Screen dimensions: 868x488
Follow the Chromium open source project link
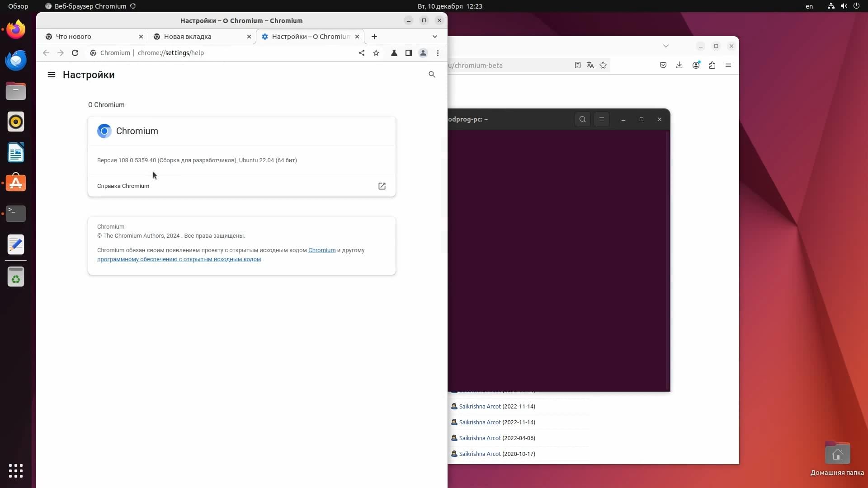322,250
